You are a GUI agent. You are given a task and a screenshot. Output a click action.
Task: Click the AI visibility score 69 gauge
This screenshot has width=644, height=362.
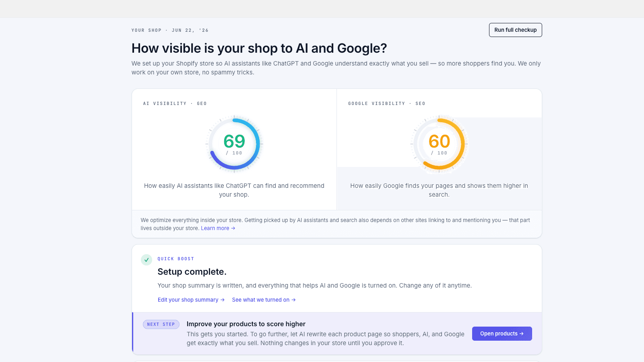tap(234, 144)
